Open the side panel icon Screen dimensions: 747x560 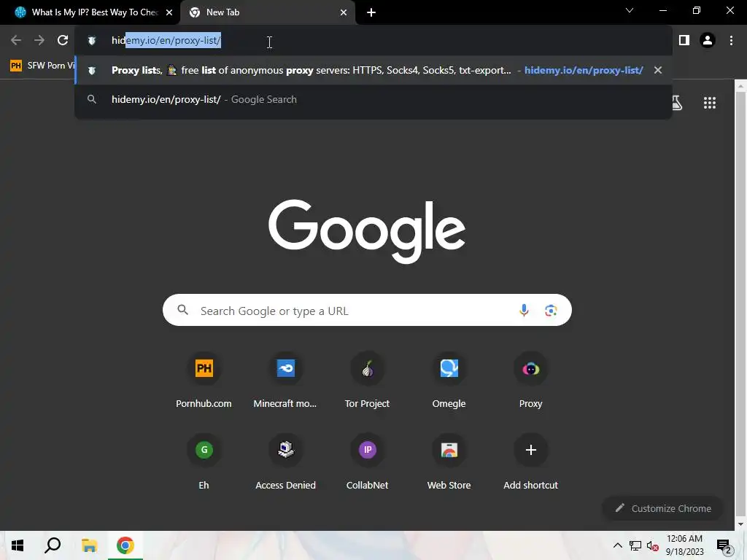pyautogui.click(x=684, y=41)
